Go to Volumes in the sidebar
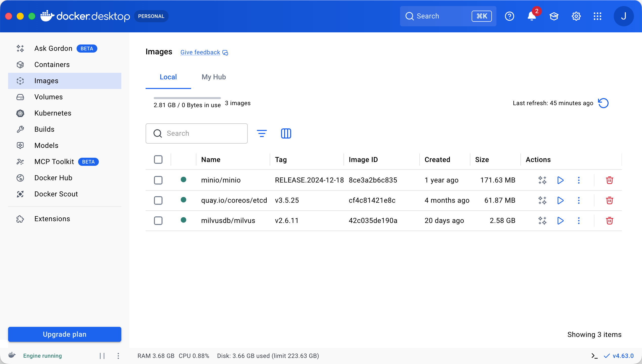The image size is (642, 364). [x=65, y=97]
